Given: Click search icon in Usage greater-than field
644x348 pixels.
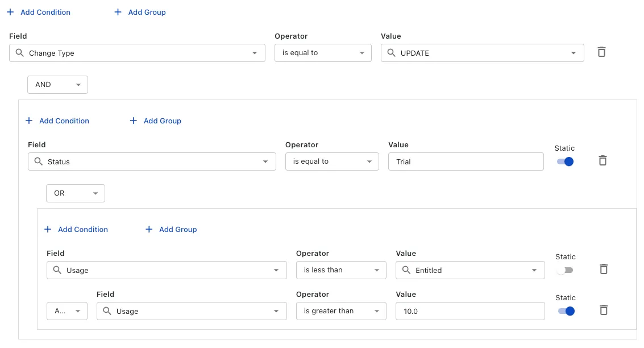Looking at the screenshot, I should point(107,311).
